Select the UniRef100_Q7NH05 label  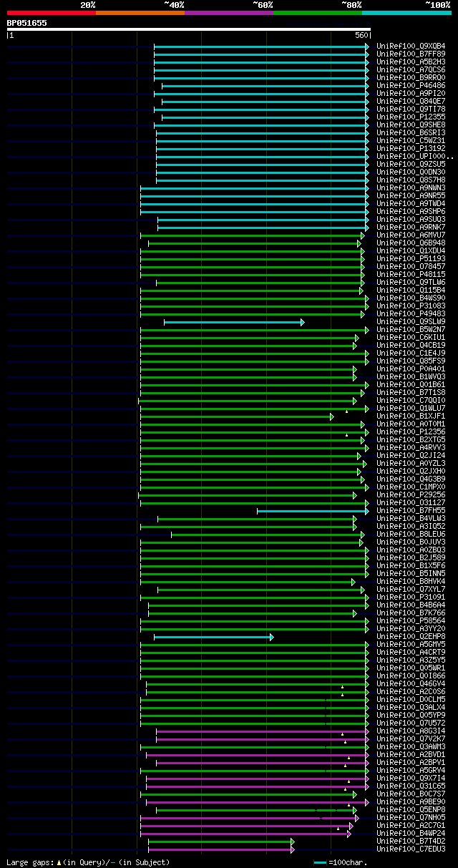(411, 818)
